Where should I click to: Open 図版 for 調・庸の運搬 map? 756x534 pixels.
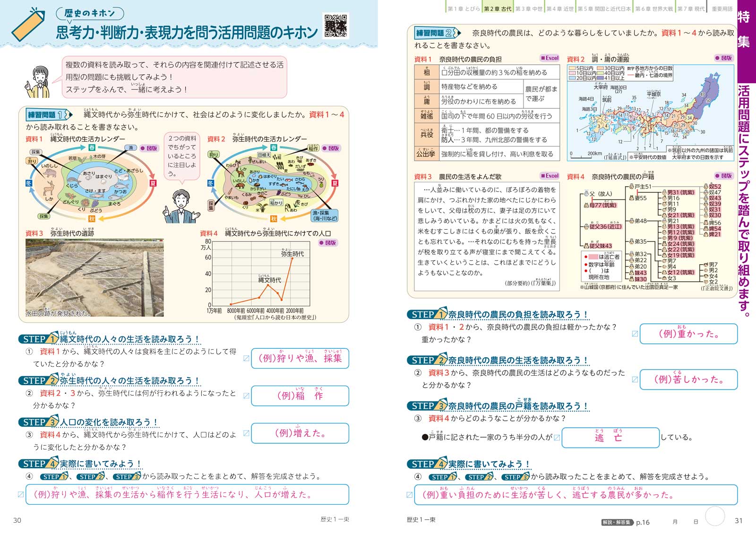point(723,58)
